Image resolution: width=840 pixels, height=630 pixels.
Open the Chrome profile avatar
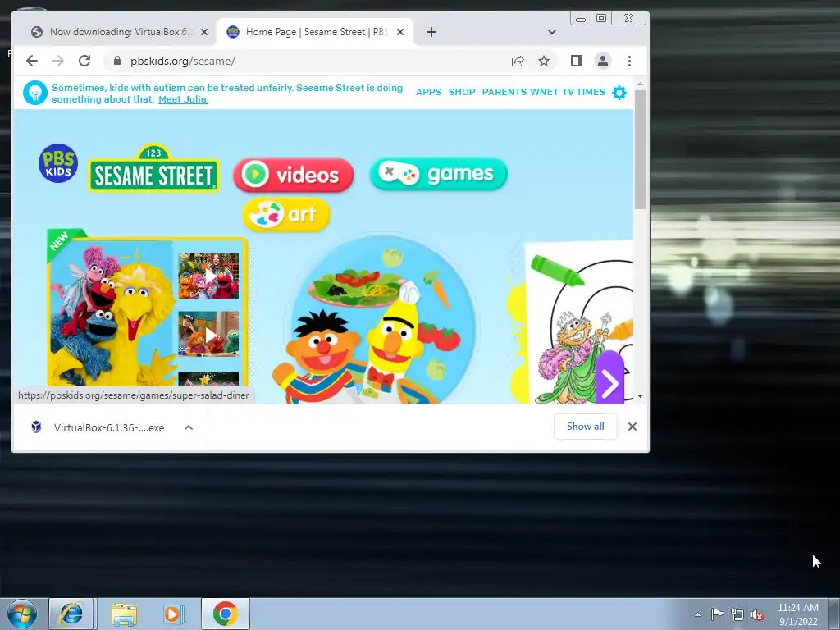[603, 61]
